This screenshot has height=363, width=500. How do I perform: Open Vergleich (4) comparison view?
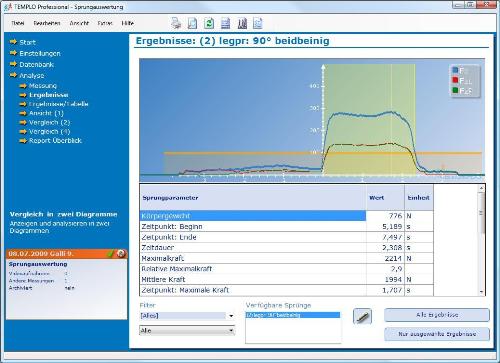click(49, 131)
